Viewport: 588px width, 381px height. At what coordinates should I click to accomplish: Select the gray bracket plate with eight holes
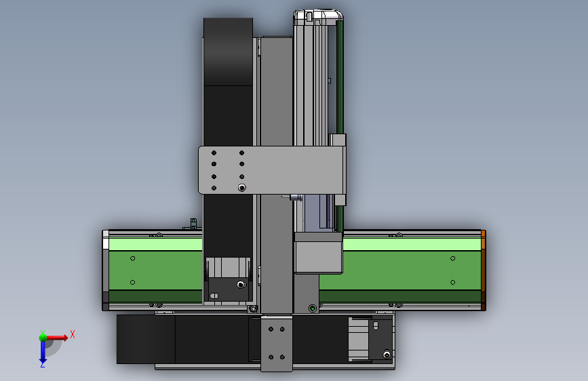271,170
